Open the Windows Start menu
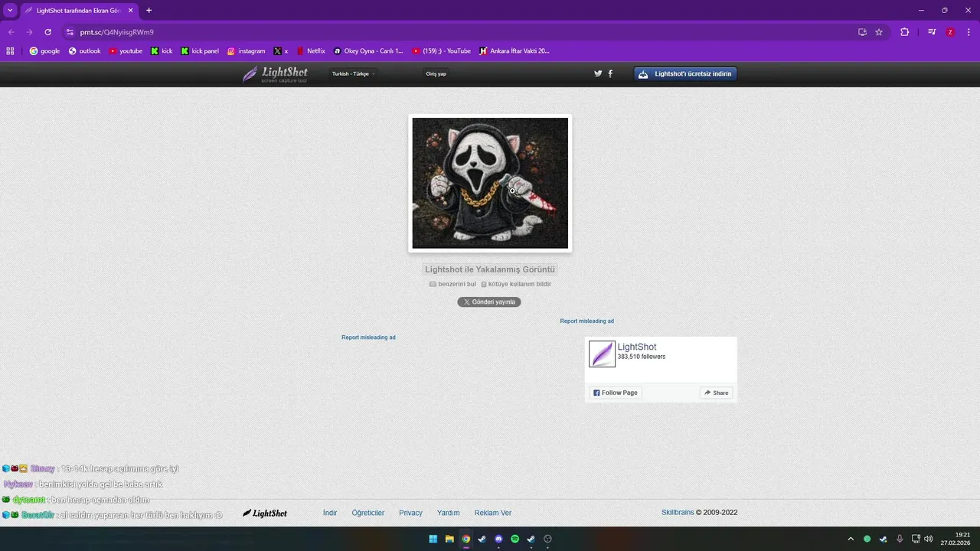Screen dimensions: 980x551 coord(433,539)
